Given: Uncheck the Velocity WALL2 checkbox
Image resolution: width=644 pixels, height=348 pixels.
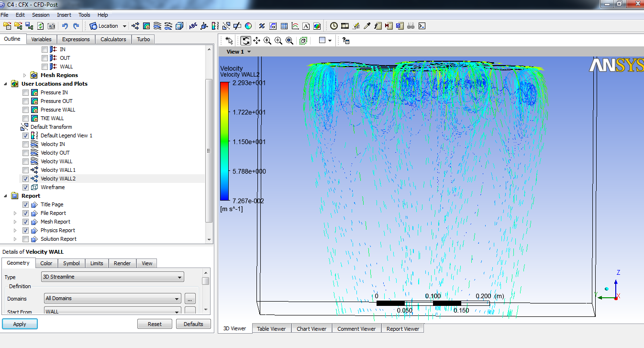Looking at the screenshot, I should (26, 179).
